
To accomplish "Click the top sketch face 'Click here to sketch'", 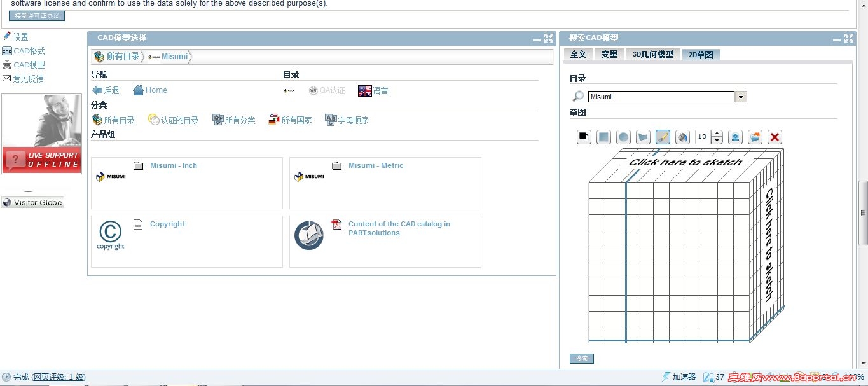I will pos(685,162).
